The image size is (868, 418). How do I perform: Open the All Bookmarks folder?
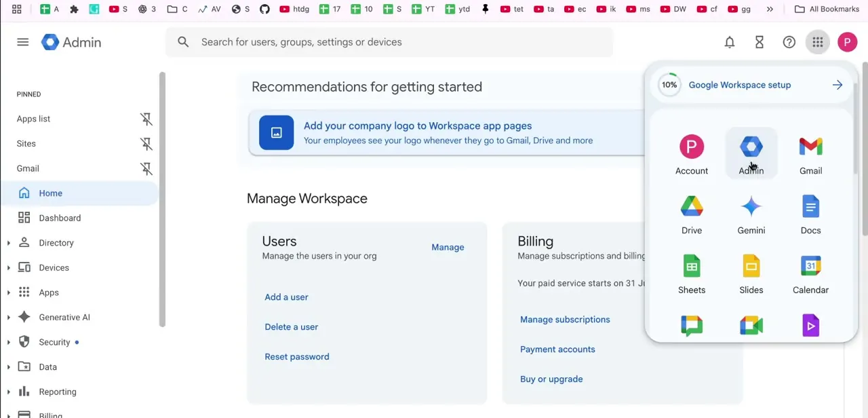pos(827,9)
